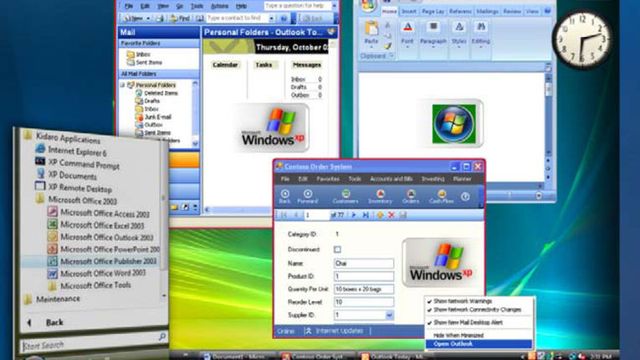Add new record with yellow navigator icon
The height and width of the screenshot is (360, 640).
tap(380, 215)
